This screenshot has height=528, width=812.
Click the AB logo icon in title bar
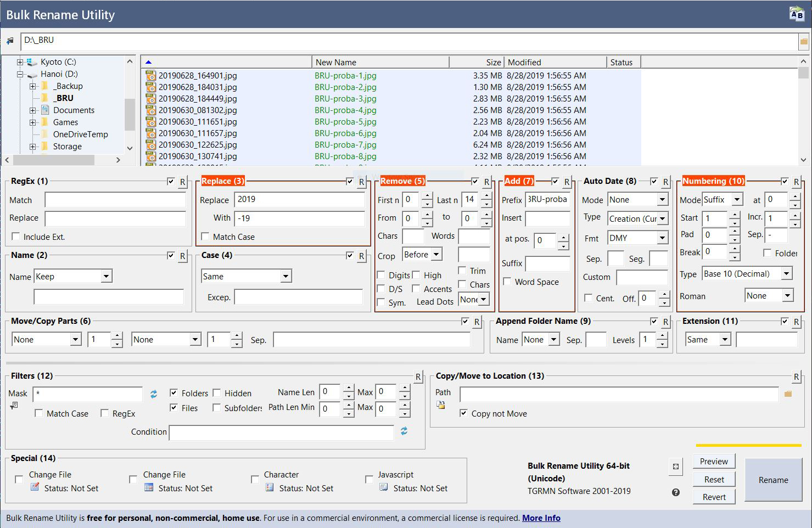point(796,14)
